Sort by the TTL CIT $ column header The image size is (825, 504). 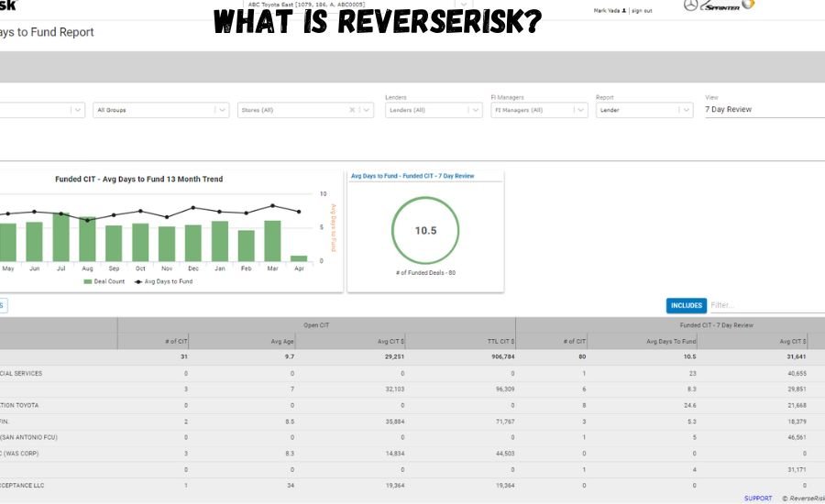point(500,342)
